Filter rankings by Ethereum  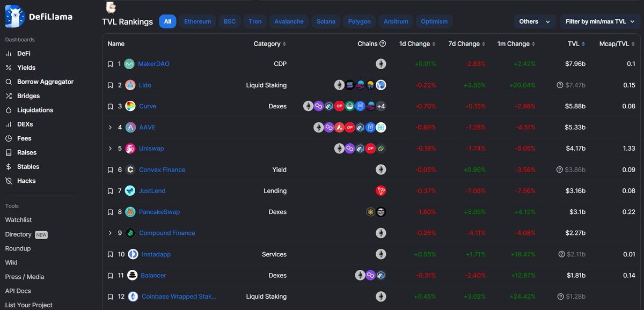[x=197, y=21]
